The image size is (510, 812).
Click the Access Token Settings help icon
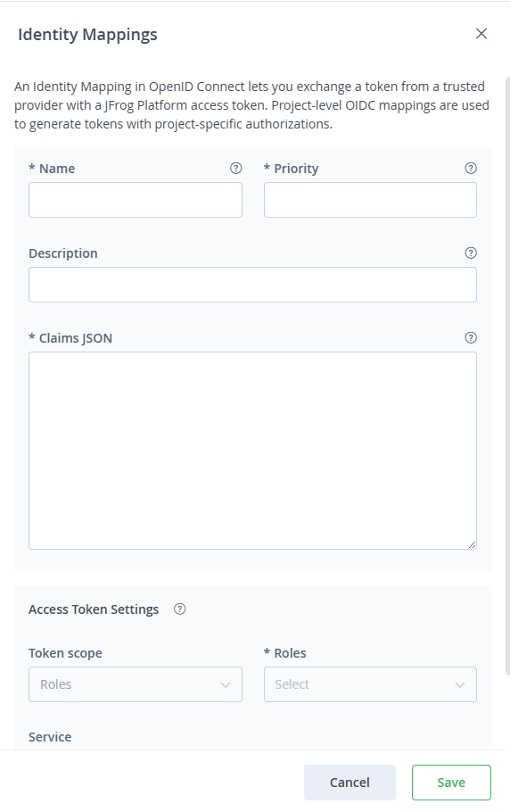pos(179,609)
